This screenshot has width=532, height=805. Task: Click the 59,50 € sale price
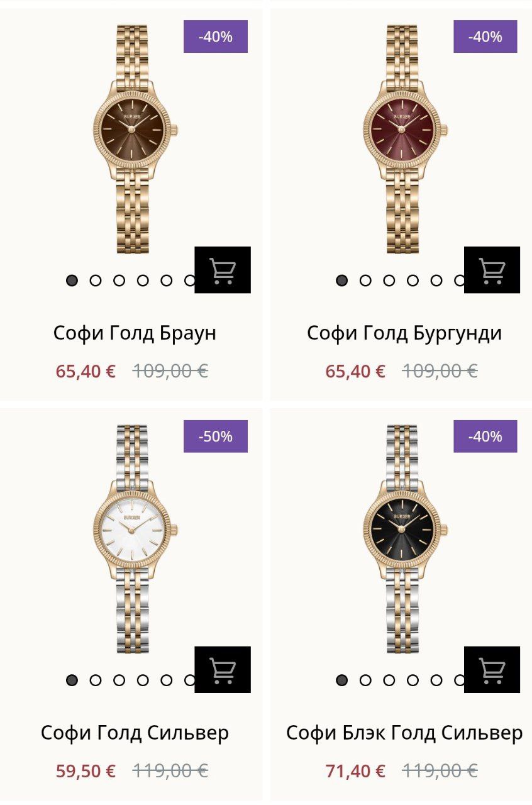pyautogui.click(x=86, y=771)
